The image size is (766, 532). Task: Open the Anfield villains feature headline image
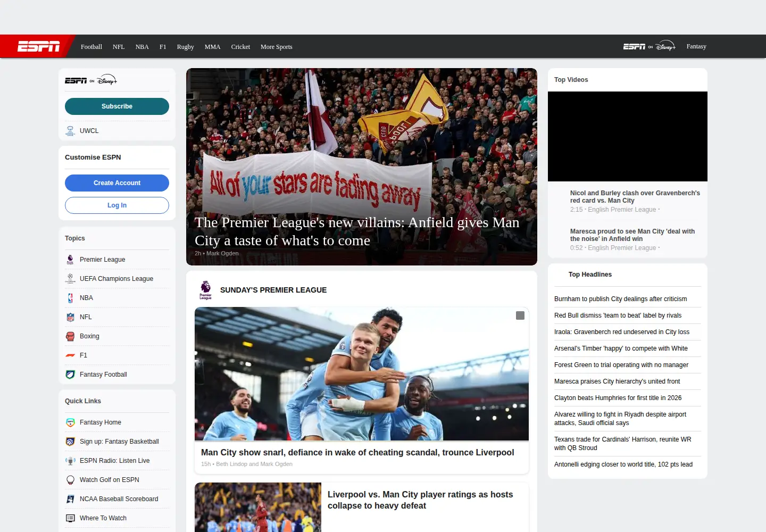[x=362, y=167]
